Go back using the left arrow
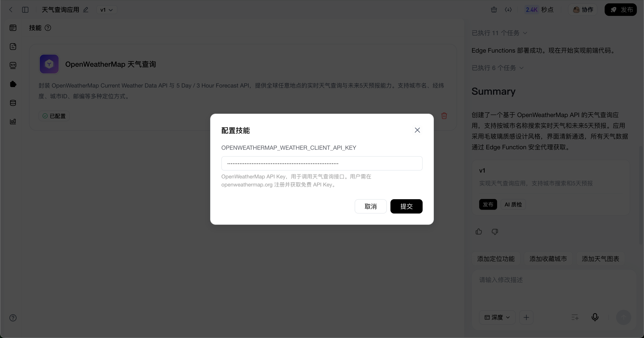644x338 pixels. pyautogui.click(x=11, y=10)
